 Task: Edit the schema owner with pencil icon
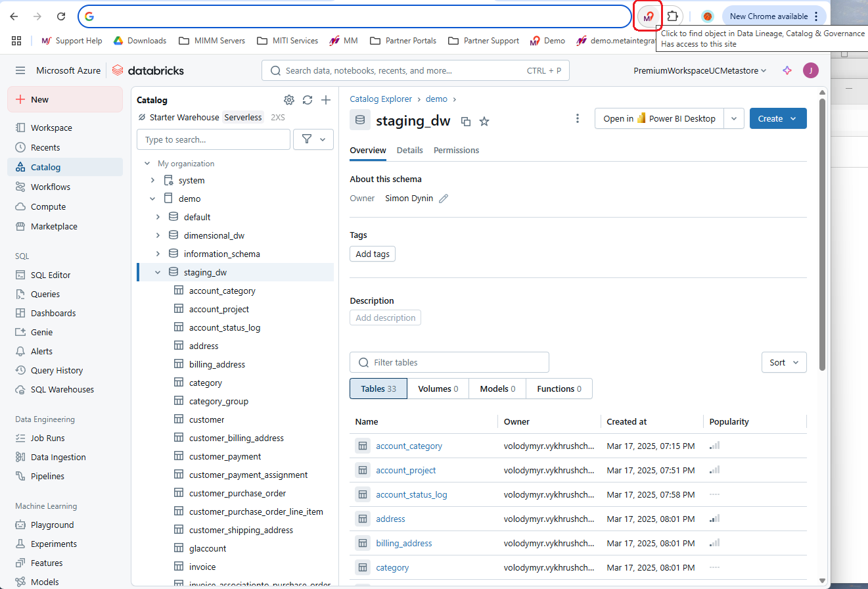pos(444,199)
